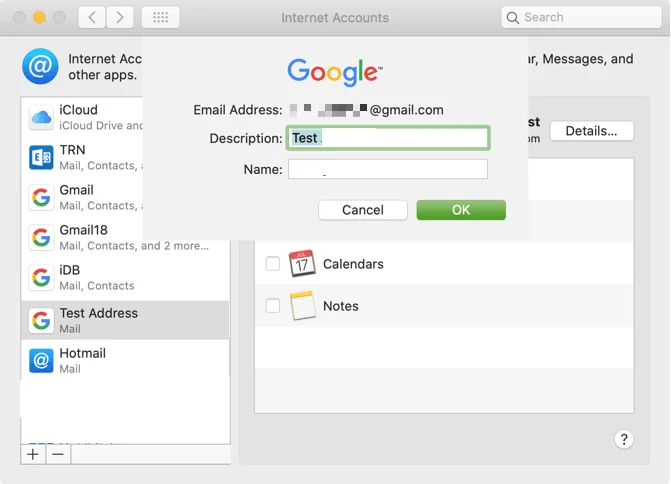Click the Description text field
This screenshot has width=671, height=484.
click(388, 138)
